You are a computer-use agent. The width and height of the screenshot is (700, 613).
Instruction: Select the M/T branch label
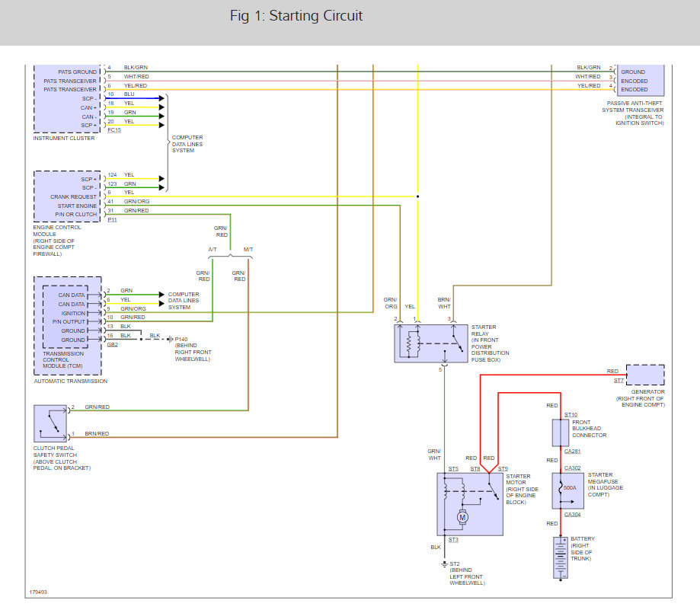tap(248, 250)
